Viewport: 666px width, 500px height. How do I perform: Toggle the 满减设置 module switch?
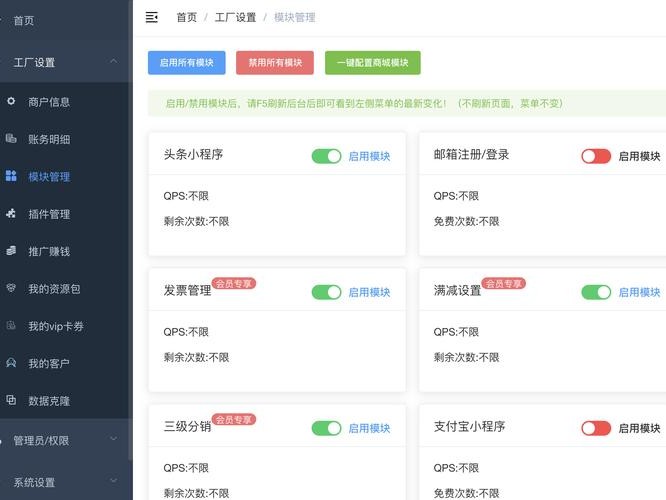pyautogui.click(x=596, y=292)
